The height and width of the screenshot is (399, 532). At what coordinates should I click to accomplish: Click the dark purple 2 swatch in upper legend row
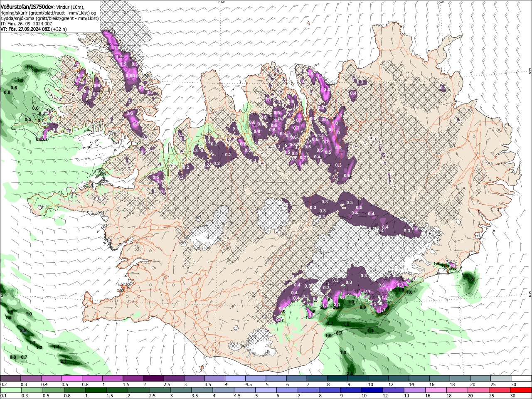pos(153,379)
